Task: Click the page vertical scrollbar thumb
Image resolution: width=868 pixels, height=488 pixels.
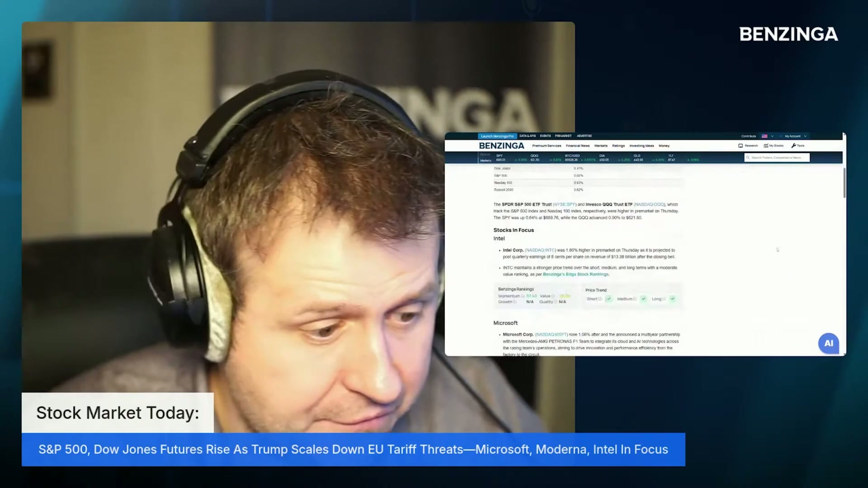Action: coord(844,183)
